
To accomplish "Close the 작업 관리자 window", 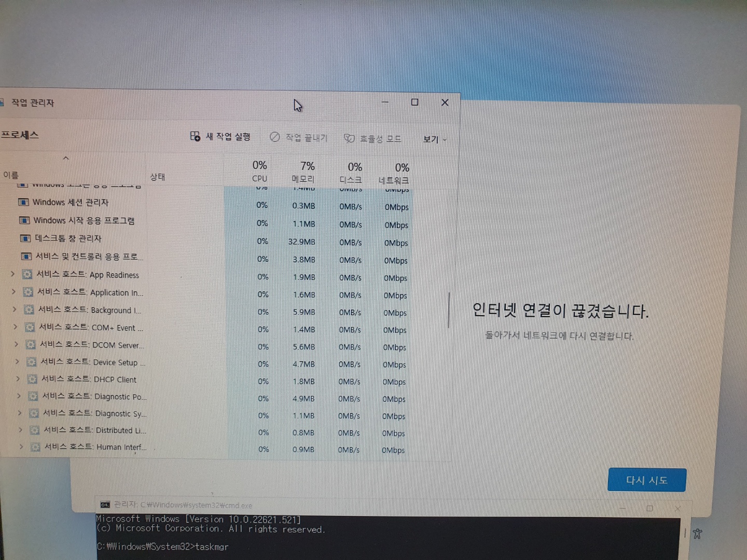I will [x=445, y=102].
